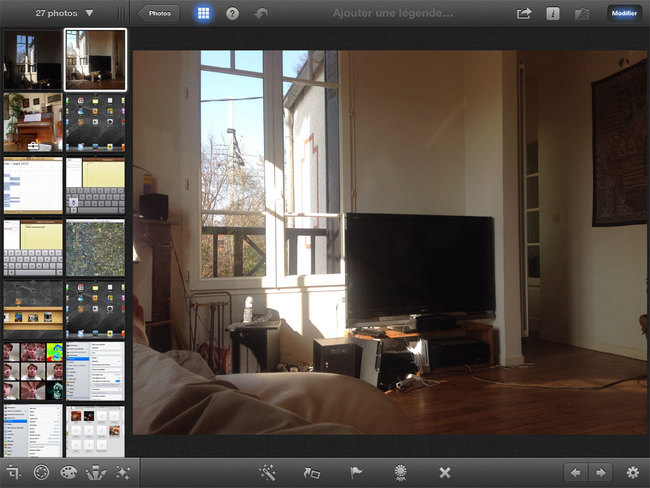Open the satellite map thumbnail

[95, 248]
